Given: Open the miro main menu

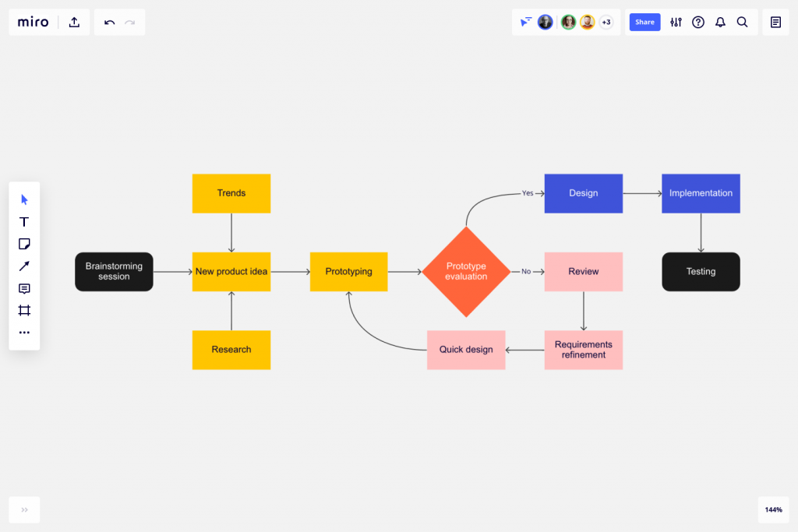Looking at the screenshot, I should (x=33, y=22).
